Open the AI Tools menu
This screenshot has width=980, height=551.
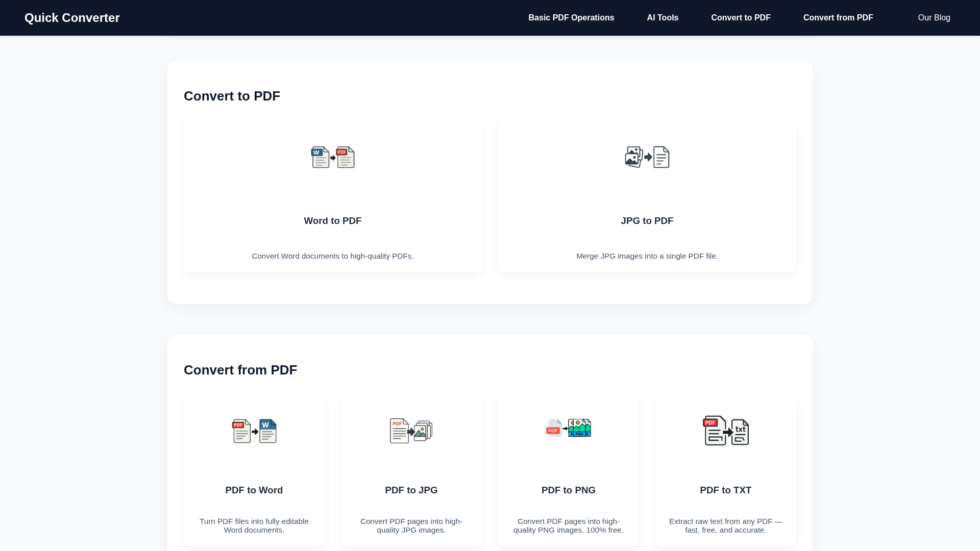pos(663,18)
